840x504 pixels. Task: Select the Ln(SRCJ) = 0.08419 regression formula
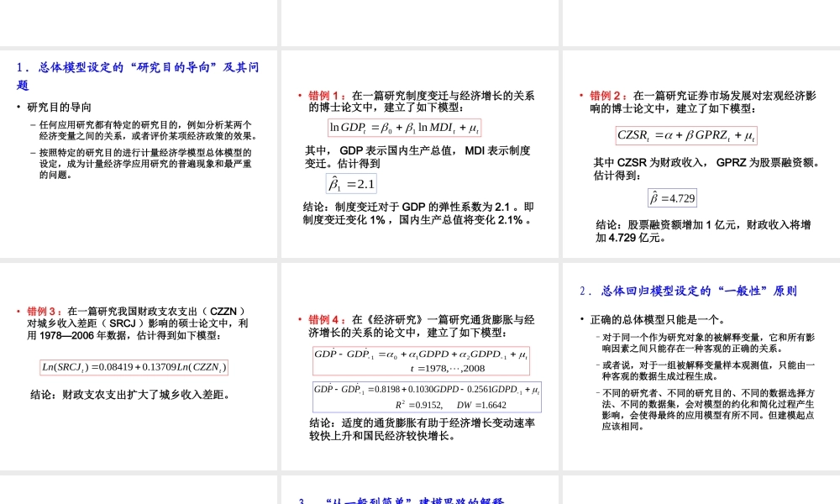coord(134,367)
